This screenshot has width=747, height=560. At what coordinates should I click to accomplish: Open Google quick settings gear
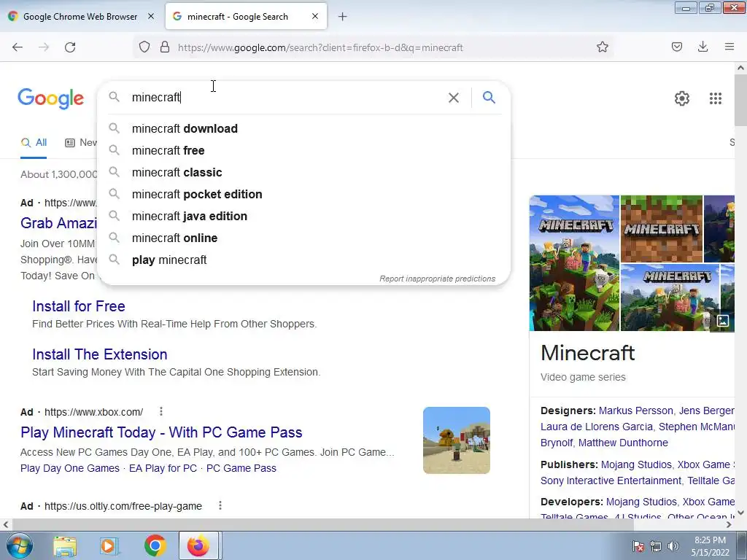click(x=682, y=98)
